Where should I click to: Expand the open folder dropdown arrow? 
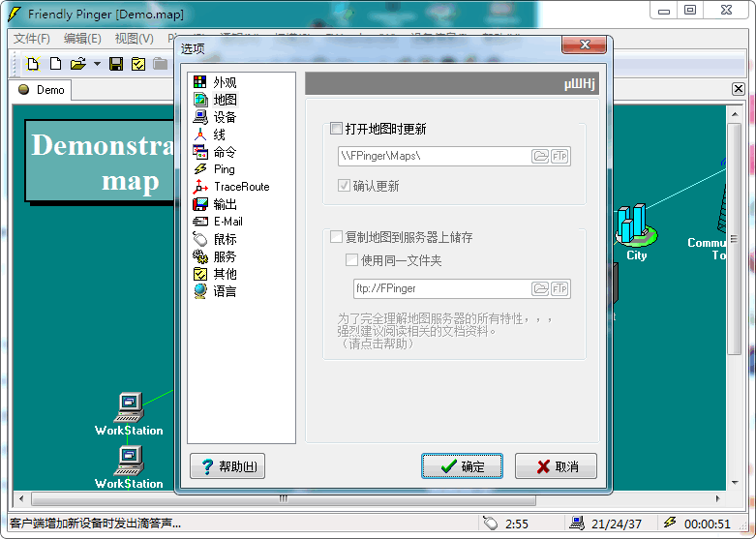[x=98, y=64]
